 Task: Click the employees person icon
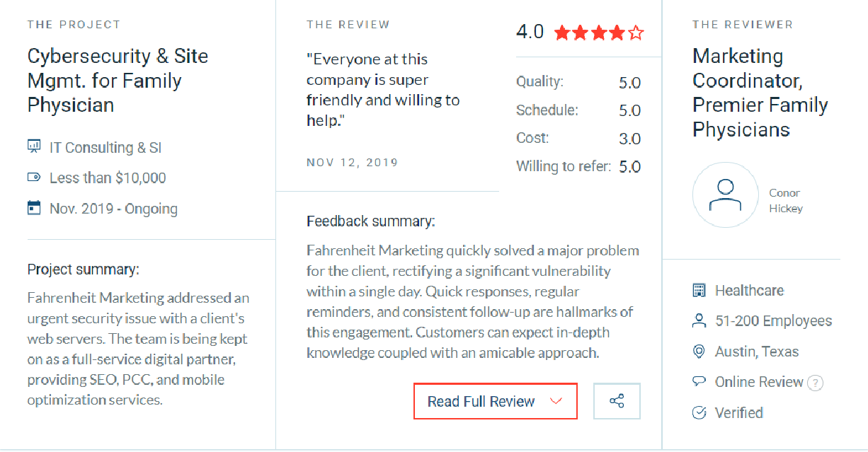pyautogui.click(x=699, y=320)
